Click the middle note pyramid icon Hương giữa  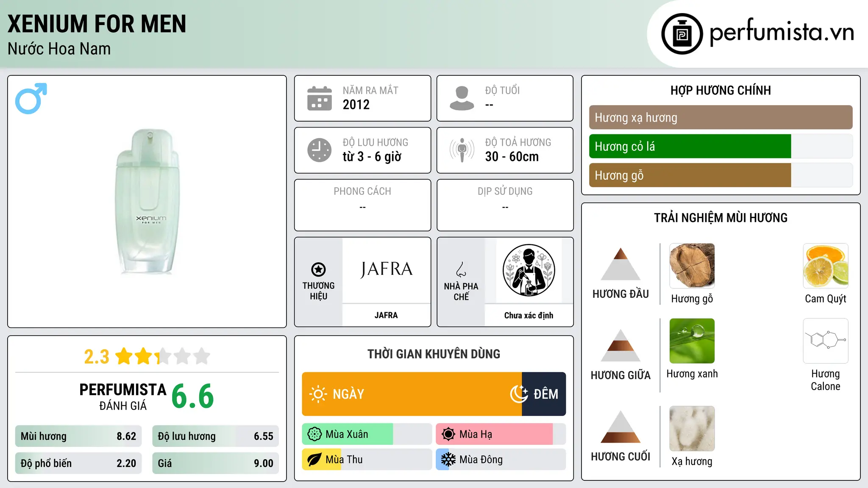(x=620, y=345)
